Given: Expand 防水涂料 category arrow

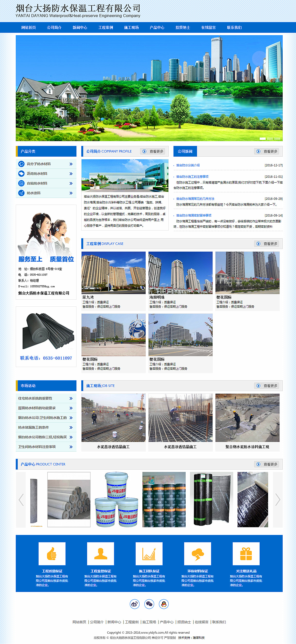Looking at the screenshot, I should pos(71,193).
